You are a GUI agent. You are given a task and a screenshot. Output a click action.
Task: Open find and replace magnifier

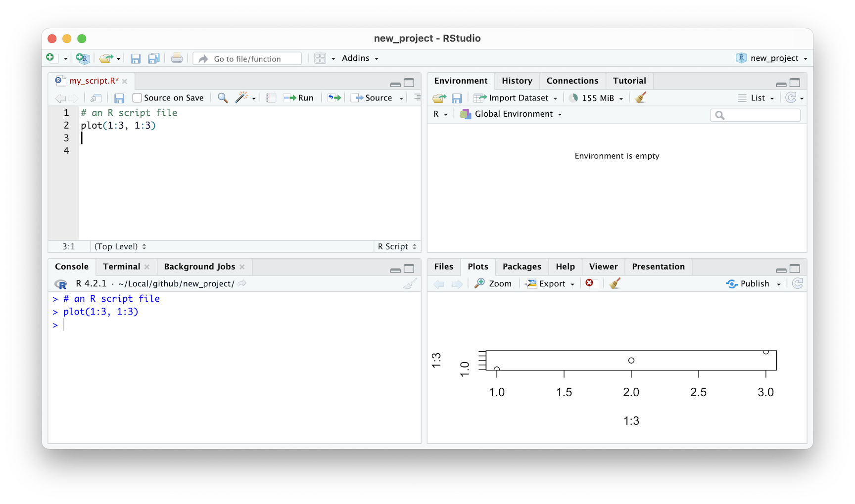tap(223, 98)
